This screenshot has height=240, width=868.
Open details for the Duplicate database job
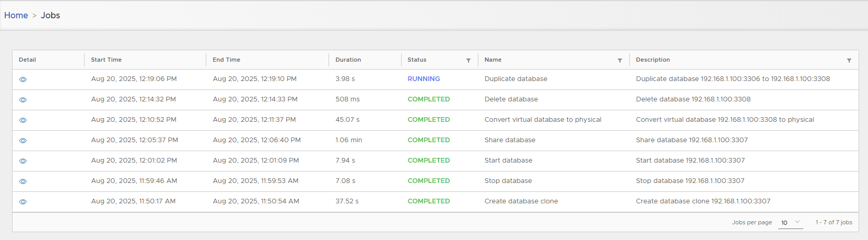[x=23, y=79]
